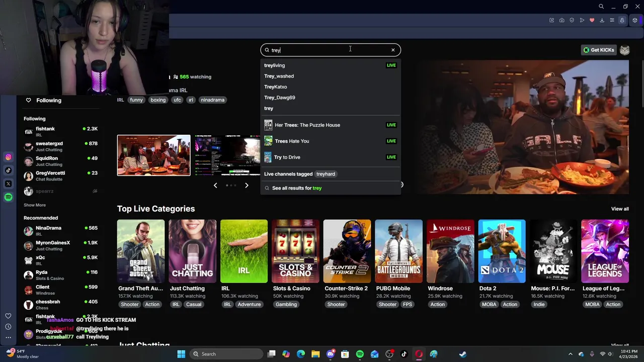Open TikTok in the browser sidebar
The width and height of the screenshot is (644, 362).
tap(8, 170)
